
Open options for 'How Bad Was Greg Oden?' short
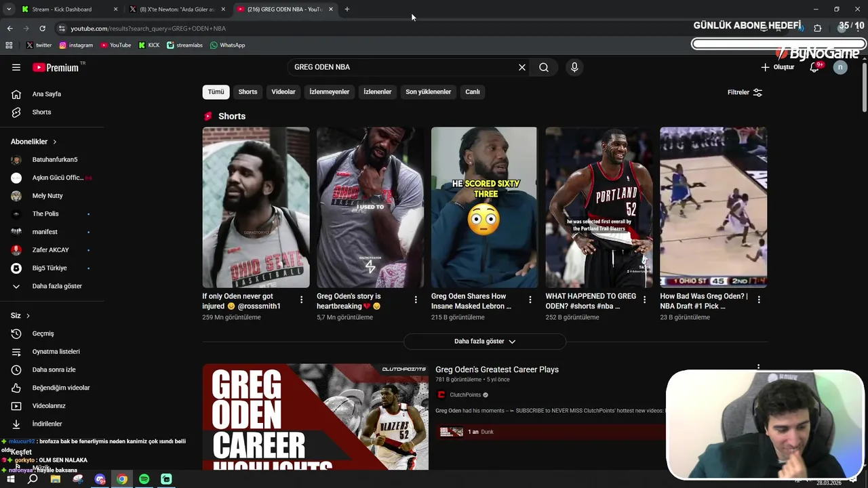(x=759, y=300)
